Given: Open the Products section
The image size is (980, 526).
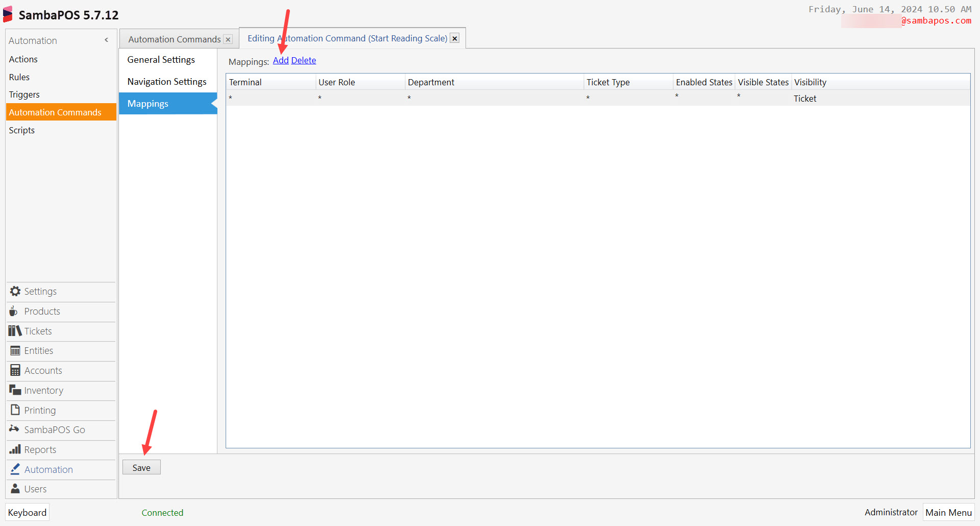Looking at the screenshot, I should coord(41,311).
